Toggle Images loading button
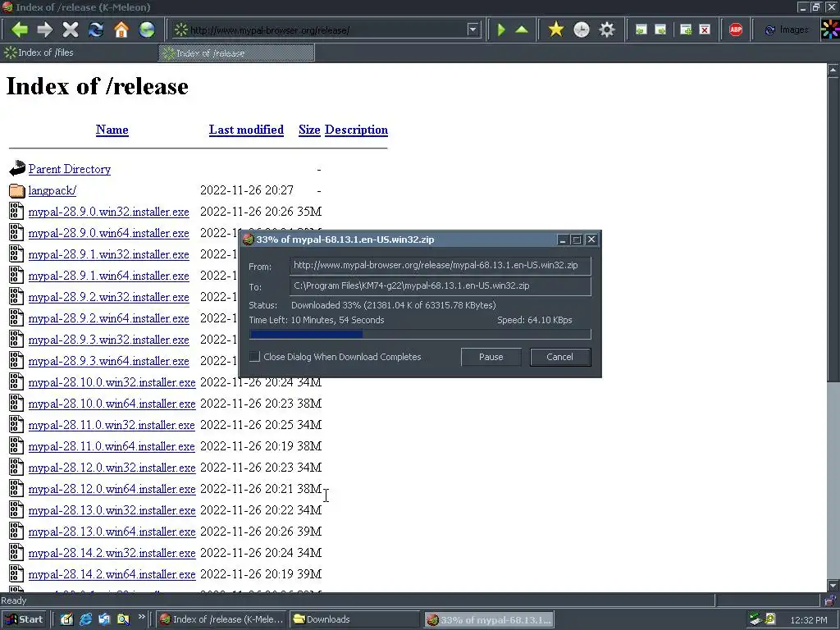840x630 pixels. (787, 30)
